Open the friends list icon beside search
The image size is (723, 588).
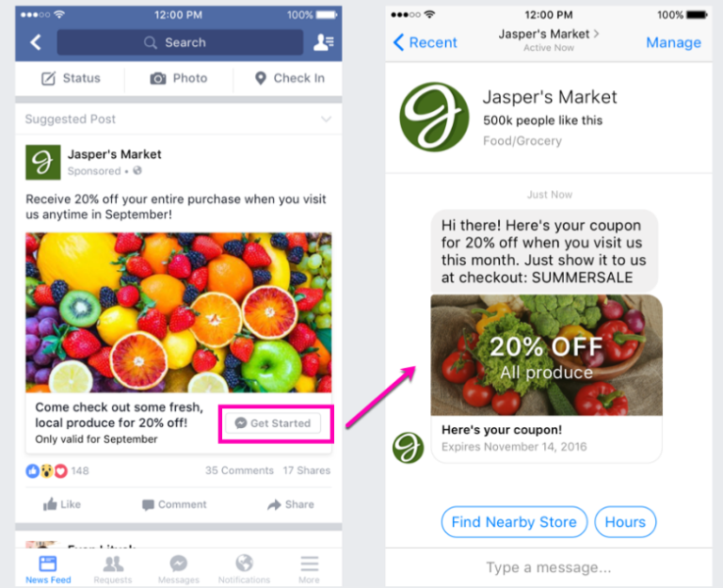tap(324, 42)
